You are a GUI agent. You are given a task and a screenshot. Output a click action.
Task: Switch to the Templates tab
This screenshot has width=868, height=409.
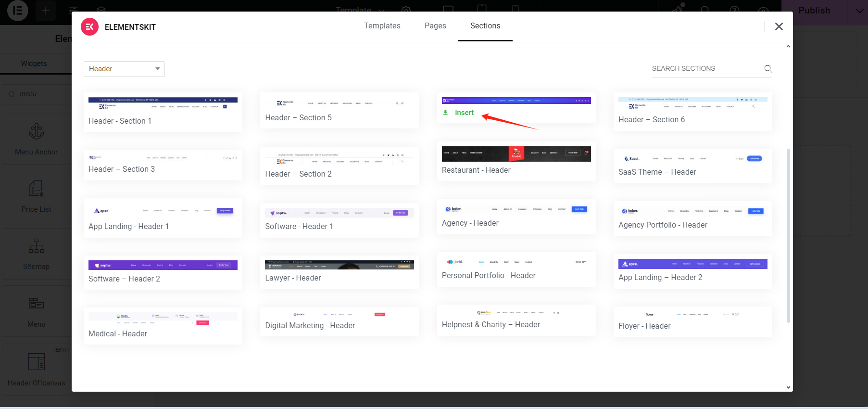[x=382, y=26]
